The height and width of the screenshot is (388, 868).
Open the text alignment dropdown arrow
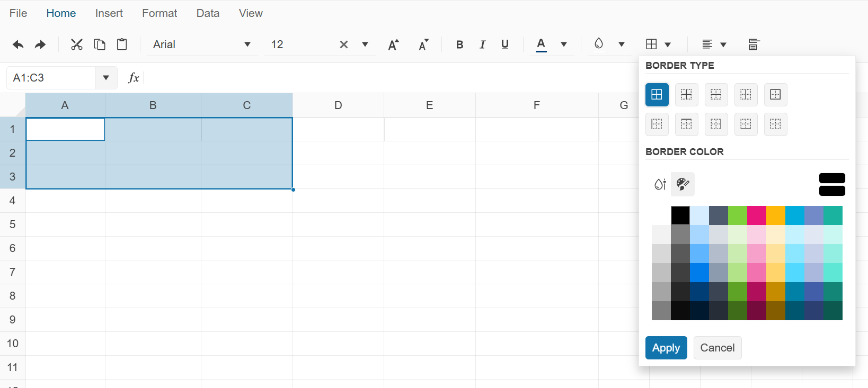point(723,44)
